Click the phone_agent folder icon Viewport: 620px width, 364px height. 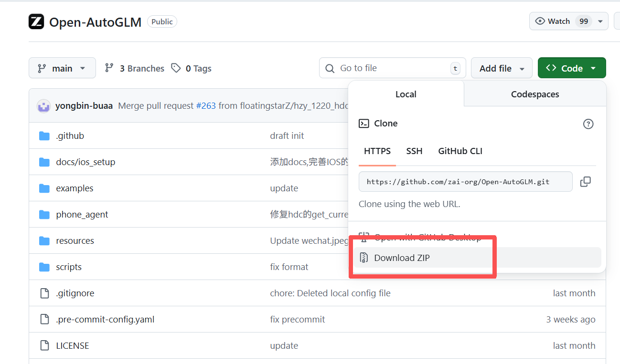44,215
